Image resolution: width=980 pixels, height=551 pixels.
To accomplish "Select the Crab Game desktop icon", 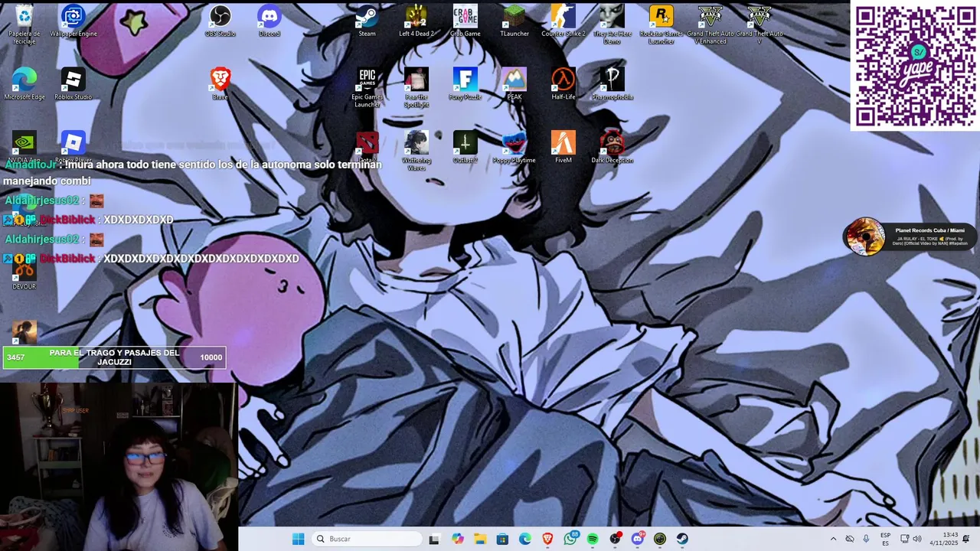I will coord(465,21).
